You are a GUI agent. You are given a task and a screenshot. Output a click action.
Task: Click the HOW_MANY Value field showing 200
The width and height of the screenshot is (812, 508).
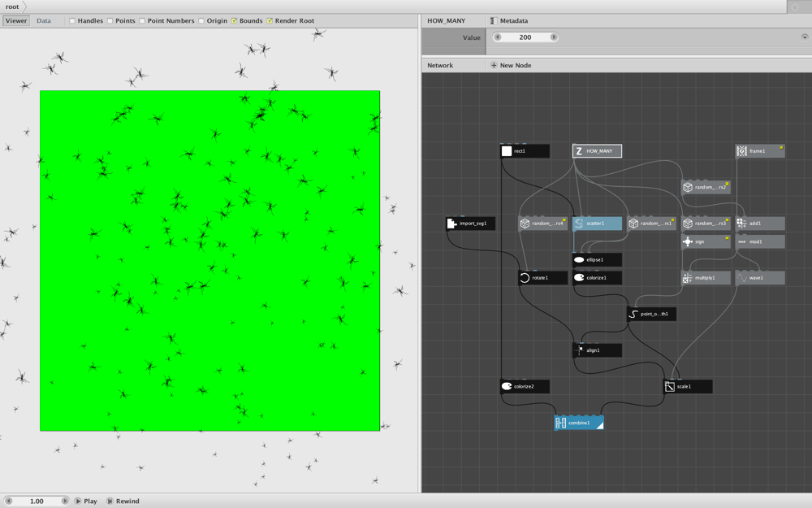click(525, 37)
